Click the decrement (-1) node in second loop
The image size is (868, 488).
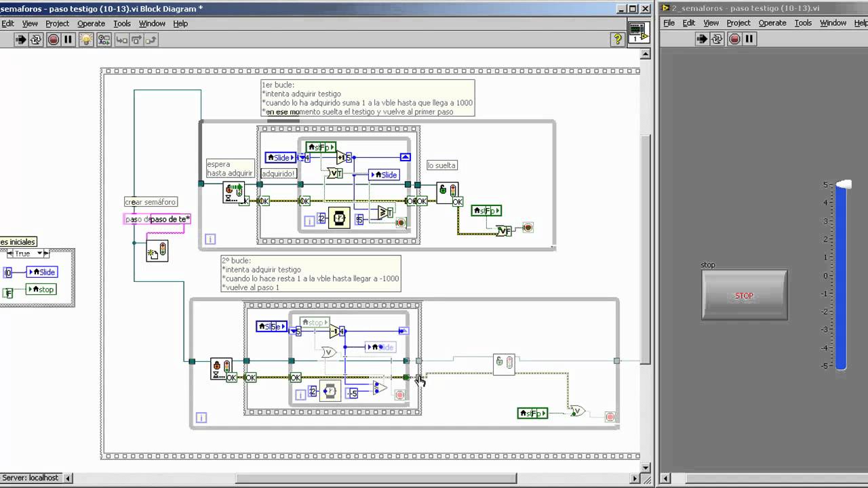[336, 331]
